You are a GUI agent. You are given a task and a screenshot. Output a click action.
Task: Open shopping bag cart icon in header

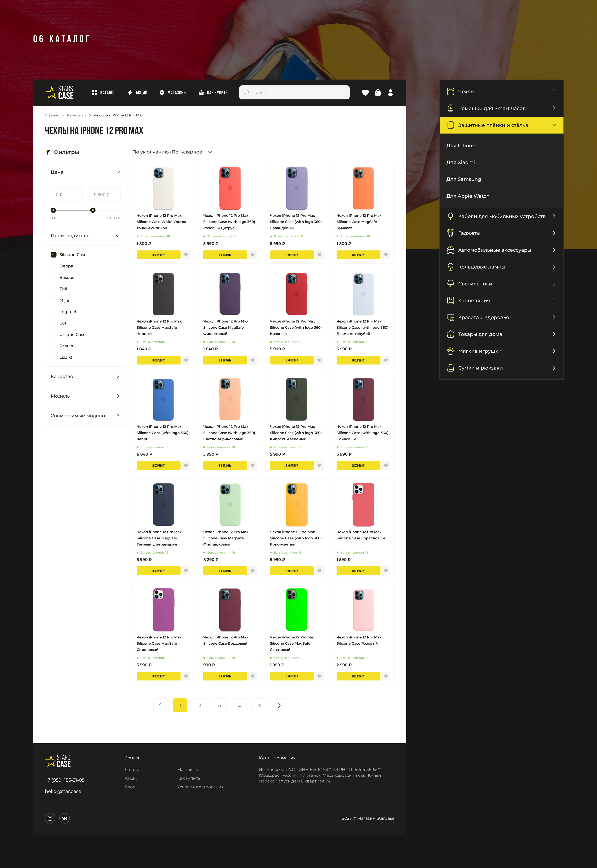tap(378, 93)
